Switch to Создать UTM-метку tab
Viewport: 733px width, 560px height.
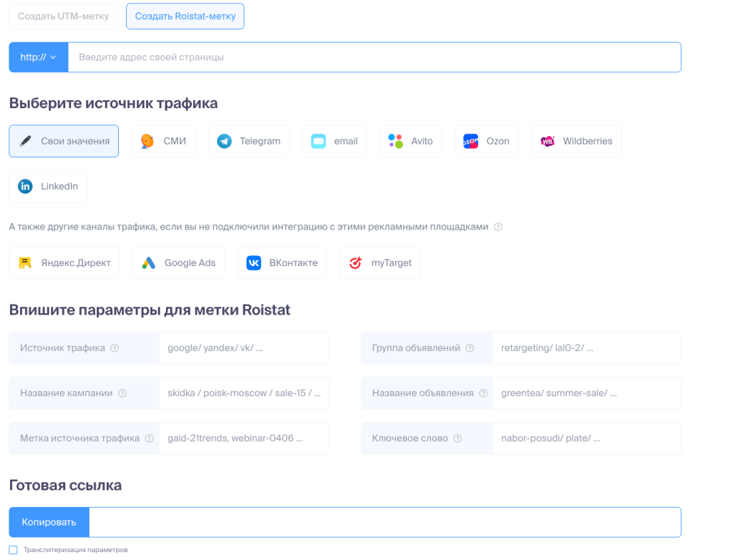(63, 16)
